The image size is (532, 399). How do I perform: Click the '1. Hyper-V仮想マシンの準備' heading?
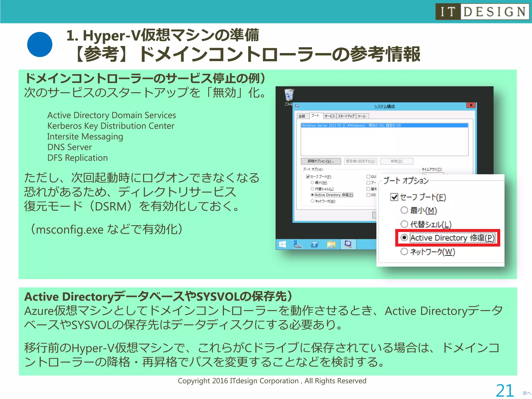click(163, 35)
